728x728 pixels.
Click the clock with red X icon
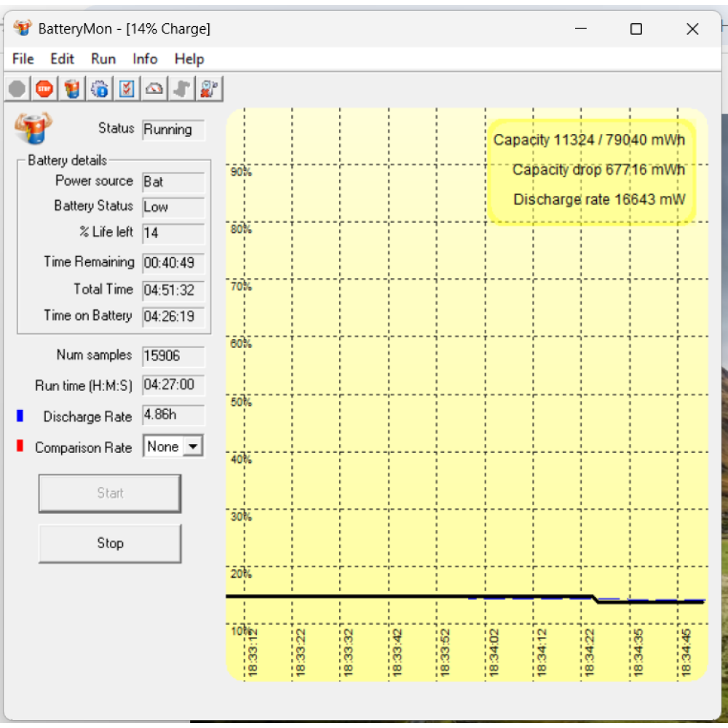[x=210, y=90]
